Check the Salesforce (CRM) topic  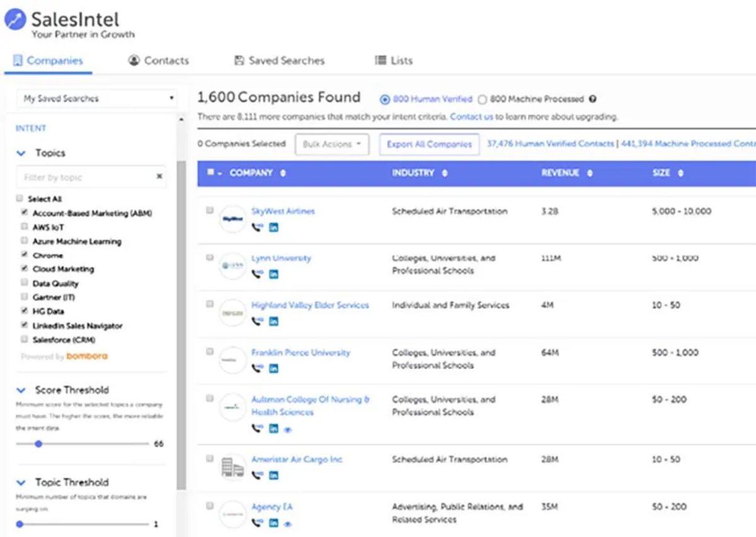click(24, 339)
